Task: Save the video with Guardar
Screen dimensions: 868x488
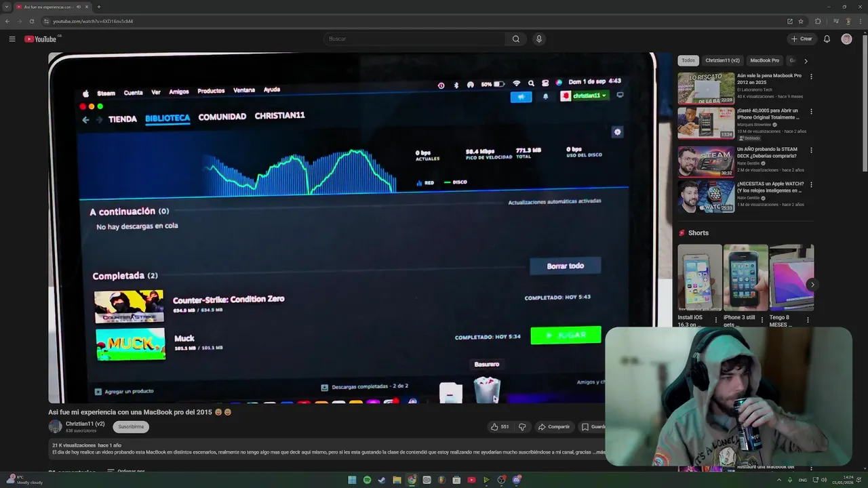Action: 593,427
